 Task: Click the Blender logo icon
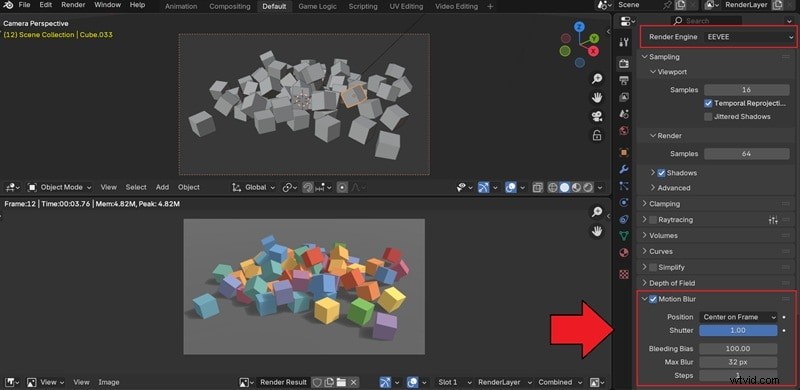pos(8,5)
